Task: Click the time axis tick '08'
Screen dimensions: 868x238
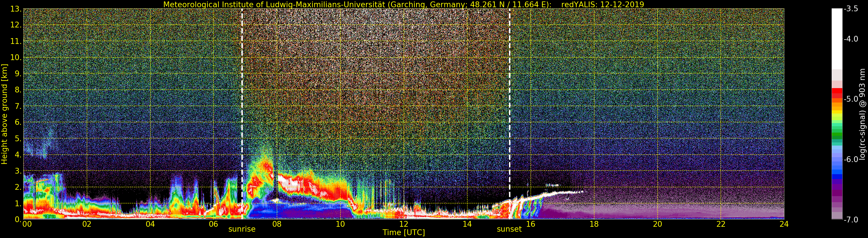Action: coord(277,224)
